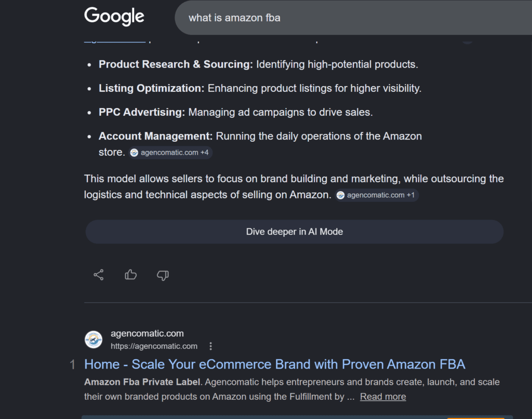The width and height of the screenshot is (532, 419).
Task: Click the 'Amazon Fba Private Label' snippet text
Action: (142, 382)
